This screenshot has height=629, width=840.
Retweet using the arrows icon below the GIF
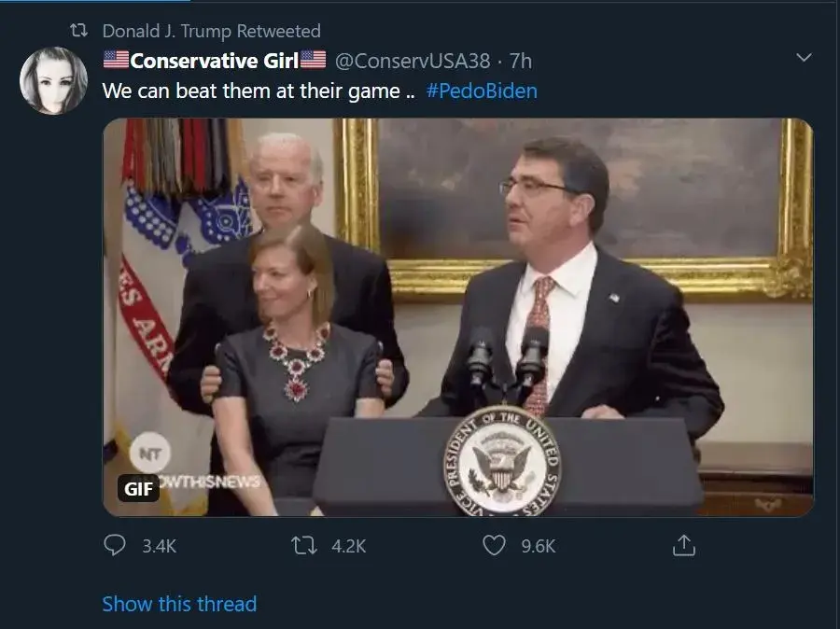[305, 545]
